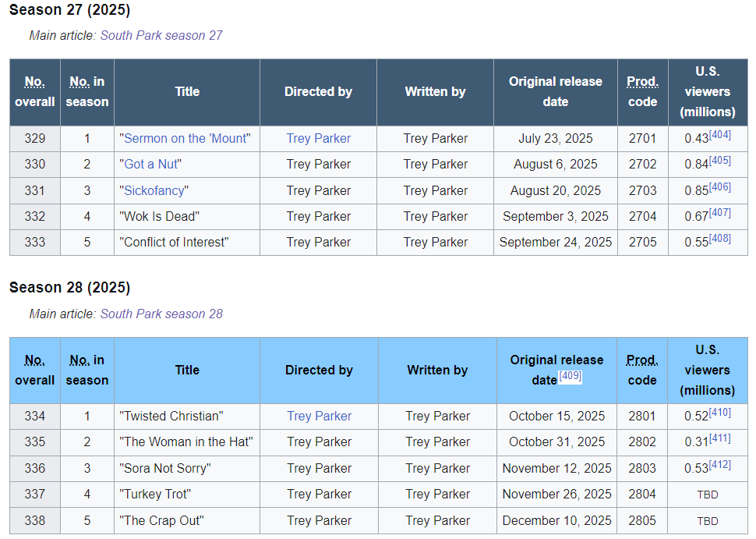Viewport: 756px width, 539px height.
Task: Select the "Sora Not Sorry" title cell
Action: [187, 469]
